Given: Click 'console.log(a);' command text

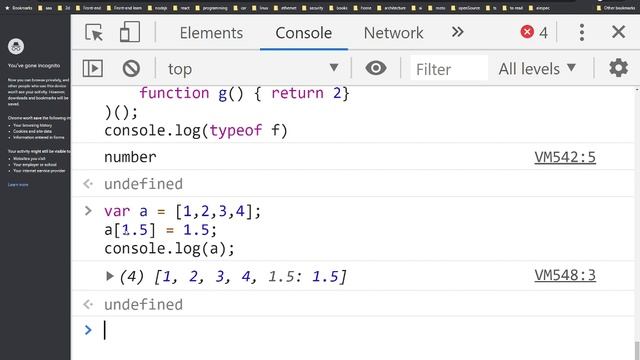Looking at the screenshot, I should pos(169,249).
